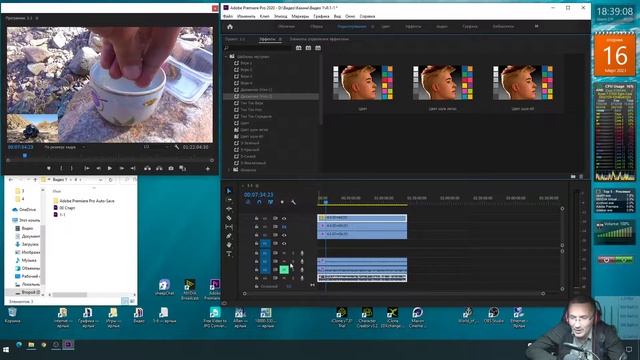Viewport: 640px width, 360px height.
Task: Open the Effects panel tab menu
Action: click(x=280, y=39)
